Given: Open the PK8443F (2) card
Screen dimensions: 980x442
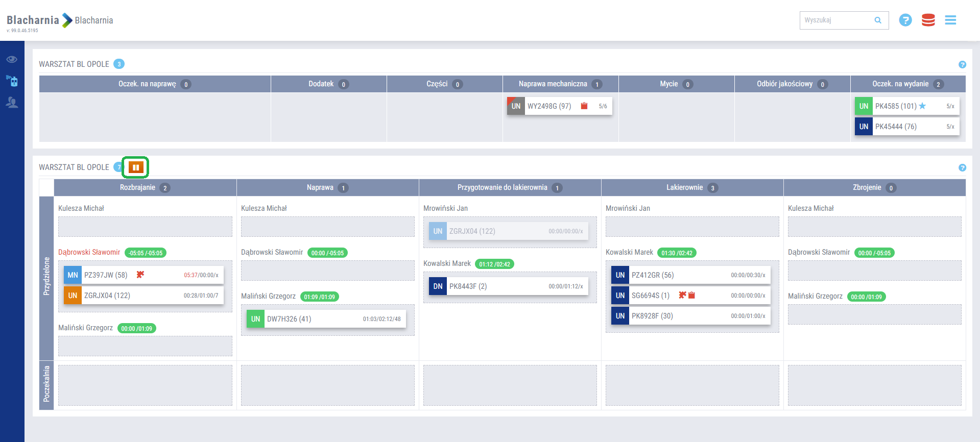Looking at the screenshot, I should (508, 286).
